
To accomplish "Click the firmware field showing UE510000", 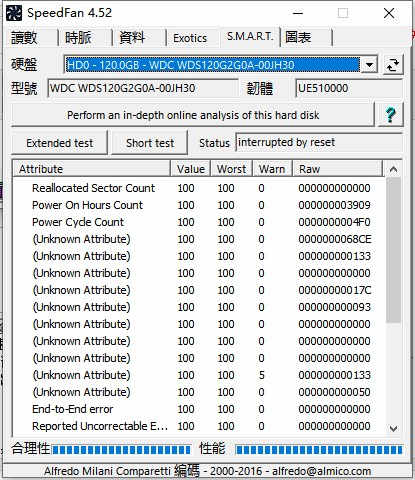I will click(x=349, y=88).
